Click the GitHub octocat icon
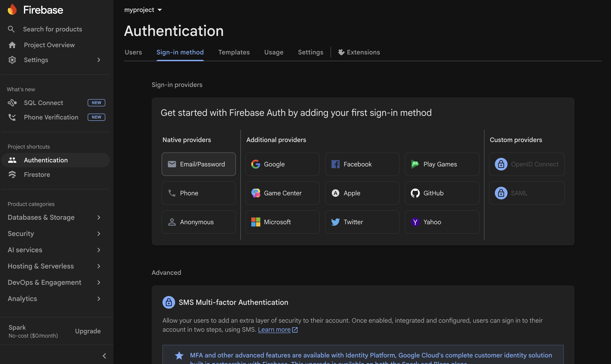The image size is (611, 364). pos(415,193)
